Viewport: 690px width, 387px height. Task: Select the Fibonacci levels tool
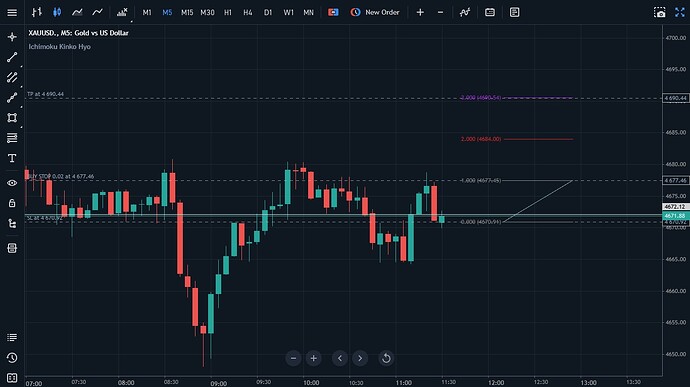(12, 138)
